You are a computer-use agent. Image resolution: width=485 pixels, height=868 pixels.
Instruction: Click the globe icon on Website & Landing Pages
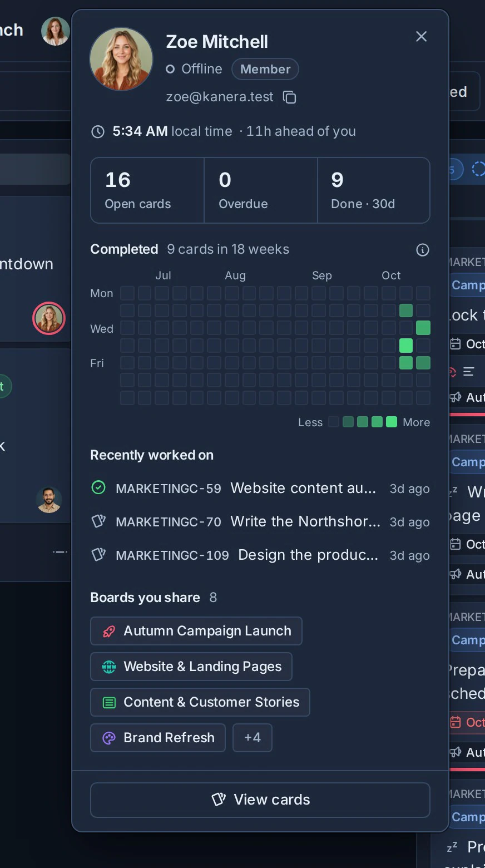(x=109, y=667)
